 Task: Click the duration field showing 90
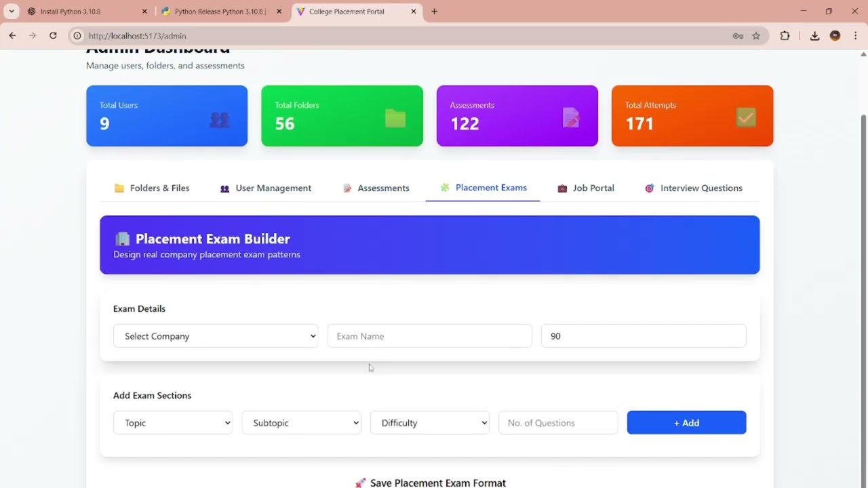(644, 336)
